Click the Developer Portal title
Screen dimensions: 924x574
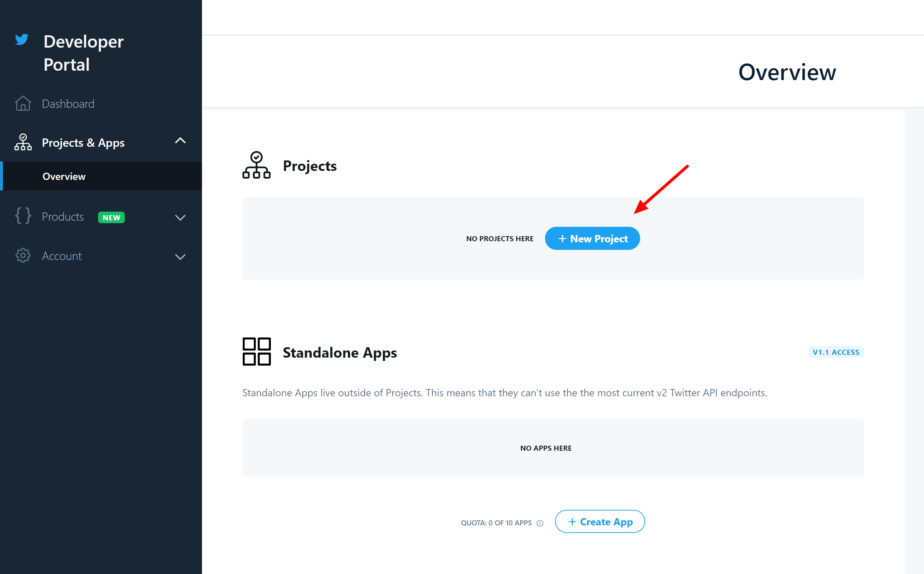(x=84, y=53)
